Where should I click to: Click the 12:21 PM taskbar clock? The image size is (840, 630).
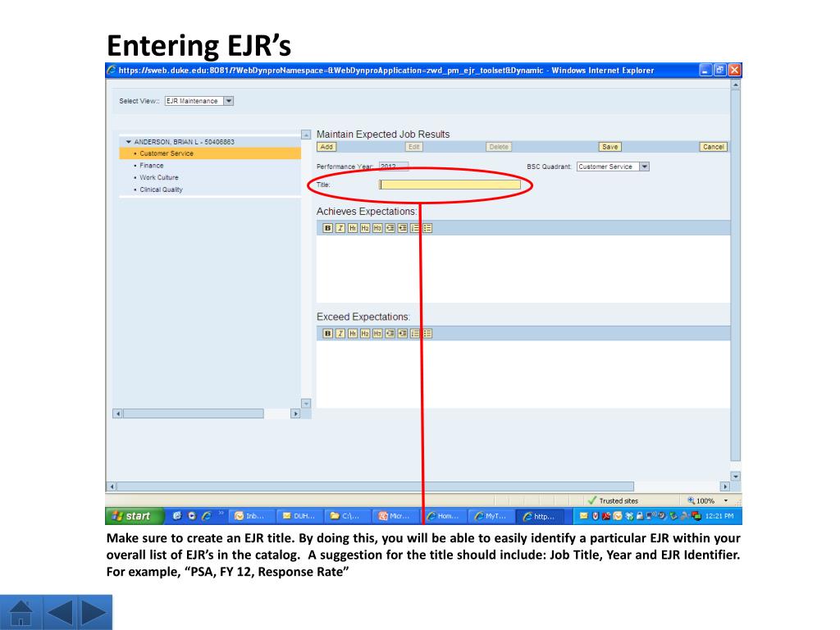tap(719, 517)
